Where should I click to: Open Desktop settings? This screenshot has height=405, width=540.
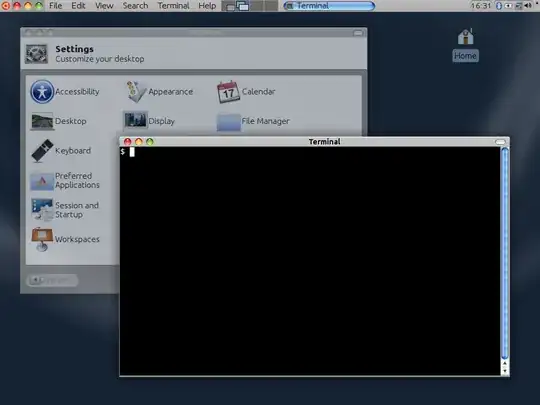pyautogui.click(x=59, y=121)
